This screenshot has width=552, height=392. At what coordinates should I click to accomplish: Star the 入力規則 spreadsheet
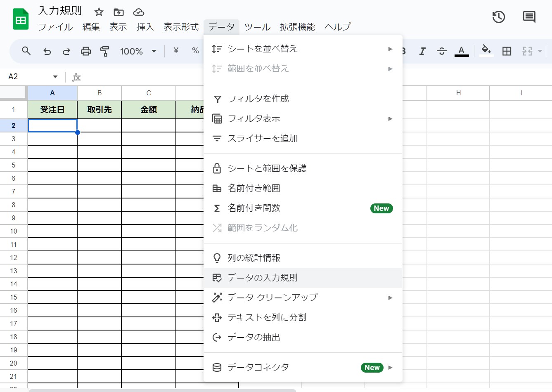(99, 12)
